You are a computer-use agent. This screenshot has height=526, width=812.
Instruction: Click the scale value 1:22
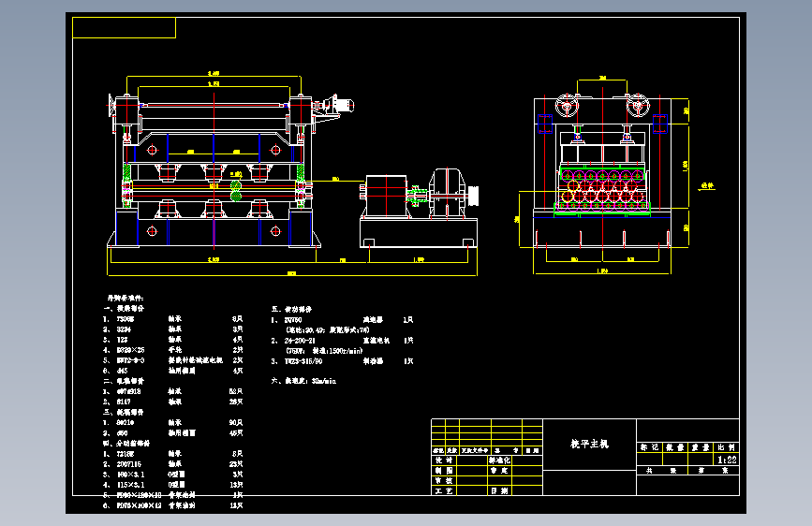click(x=727, y=460)
